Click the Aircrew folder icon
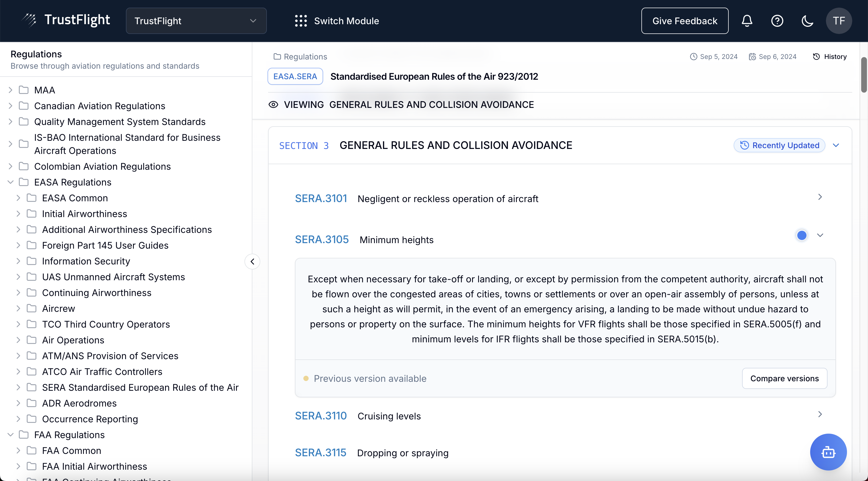Viewport: 868px width, 481px height. pos(32,308)
